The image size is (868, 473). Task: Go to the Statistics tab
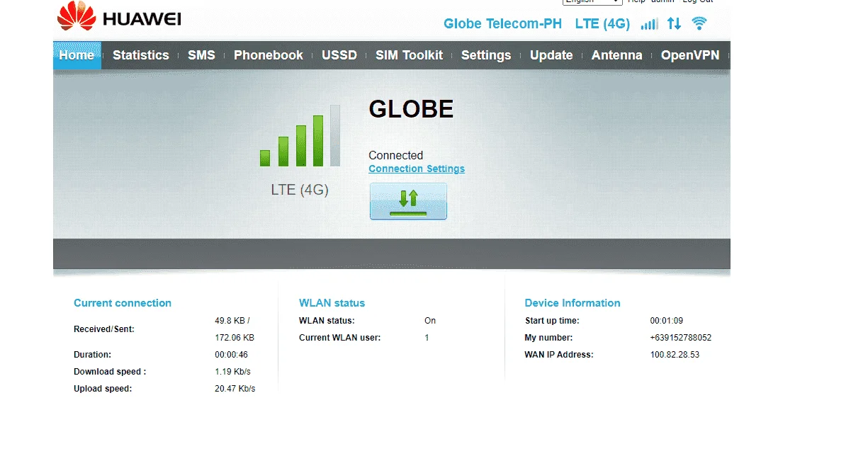point(141,55)
